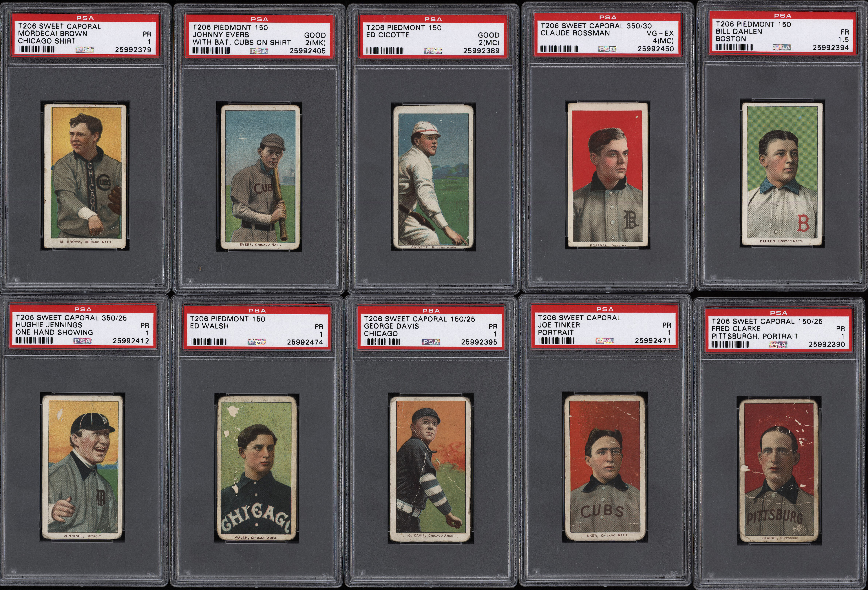
Task: Click the Ed Cicotte Boston card image
Action: (x=434, y=177)
